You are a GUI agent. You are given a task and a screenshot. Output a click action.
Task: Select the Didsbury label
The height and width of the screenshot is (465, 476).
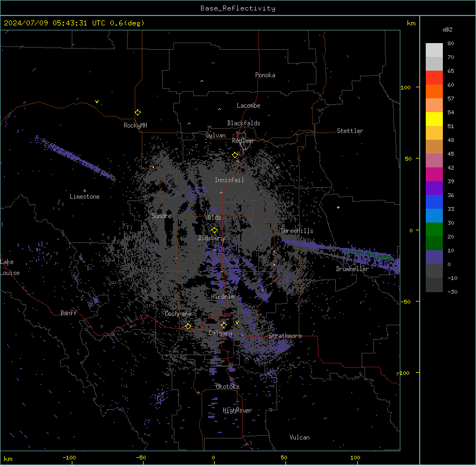click(x=211, y=238)
